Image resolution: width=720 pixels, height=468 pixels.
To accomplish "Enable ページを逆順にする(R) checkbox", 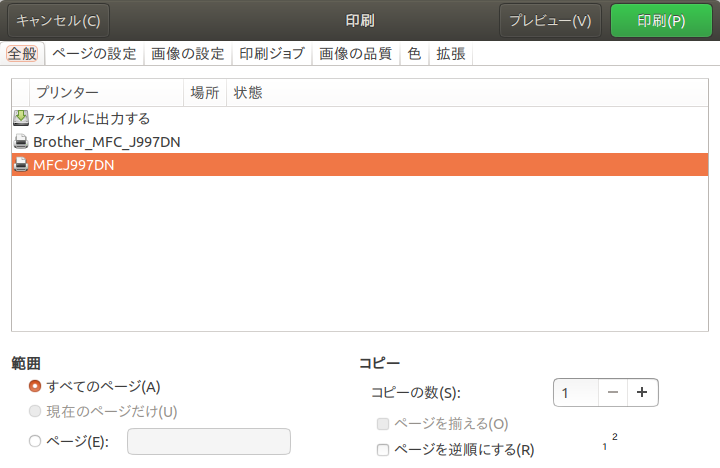I will tap(383, 450).
